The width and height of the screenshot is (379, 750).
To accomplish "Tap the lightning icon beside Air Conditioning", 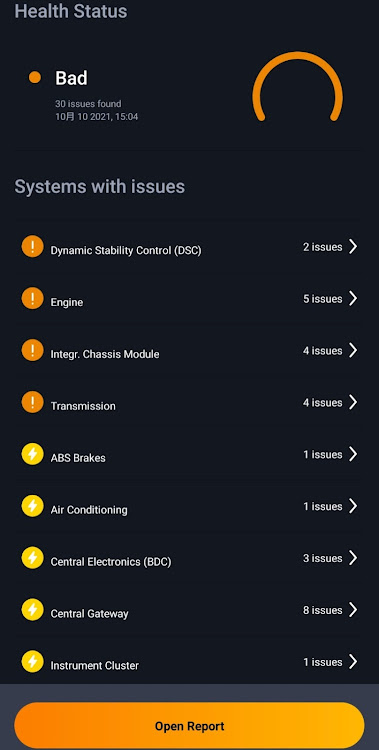I will click(x=33, y=506).
